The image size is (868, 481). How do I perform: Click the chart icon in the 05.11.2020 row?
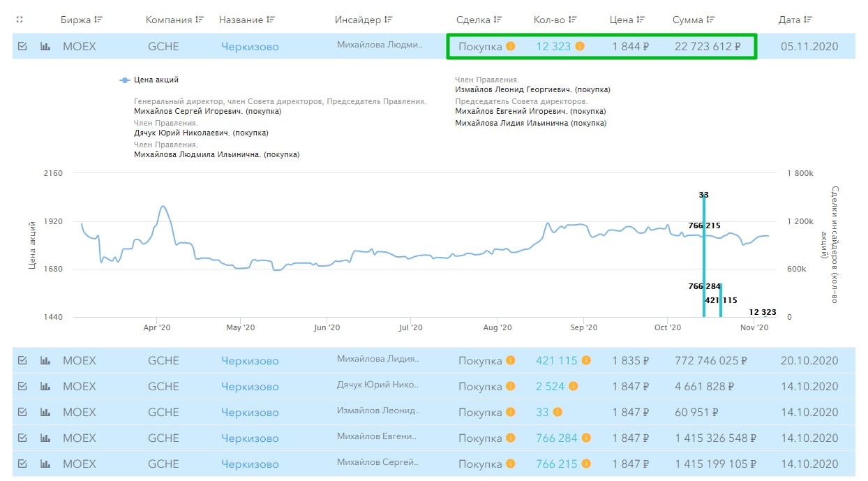point(45,47)
